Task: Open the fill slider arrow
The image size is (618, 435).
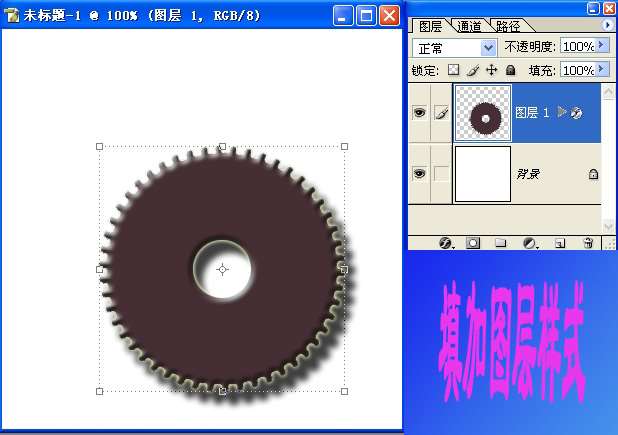Action: pos(602,69)
